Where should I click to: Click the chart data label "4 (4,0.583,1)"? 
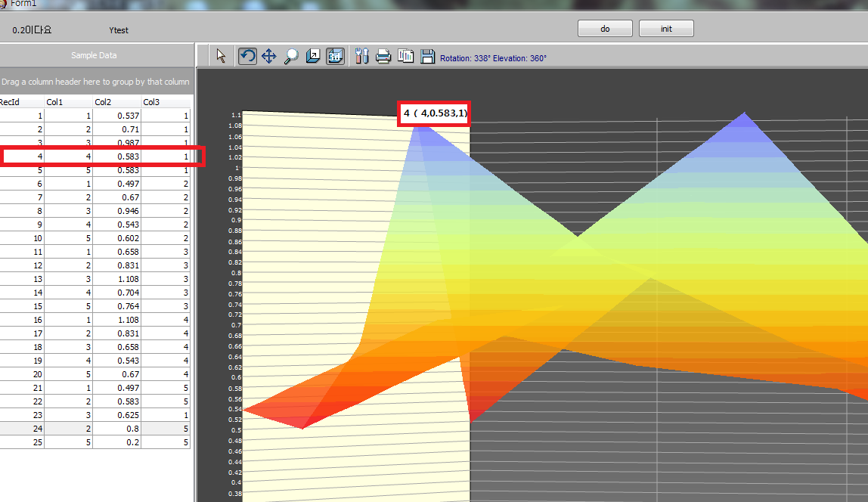(435, 113)
